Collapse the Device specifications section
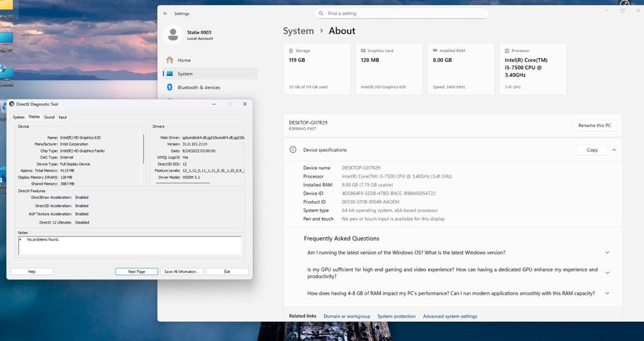 [614, 150]
